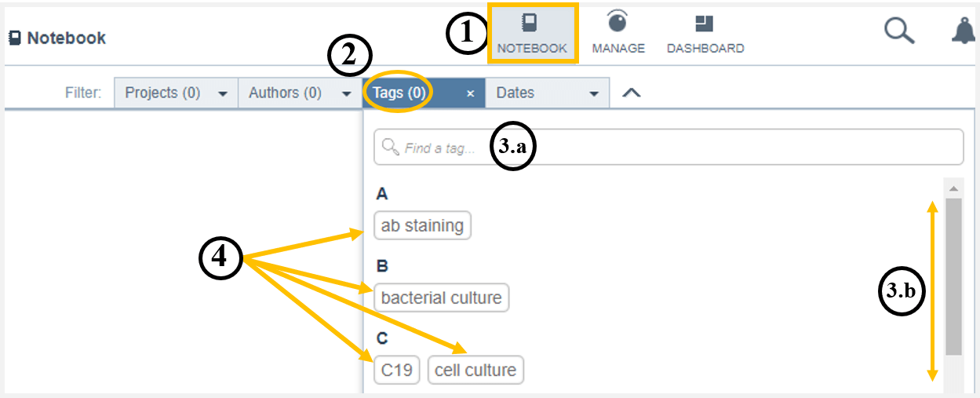Click the Notebook book icon in header
This screenshot has width=980, height=398.
[x=15, y=38]
